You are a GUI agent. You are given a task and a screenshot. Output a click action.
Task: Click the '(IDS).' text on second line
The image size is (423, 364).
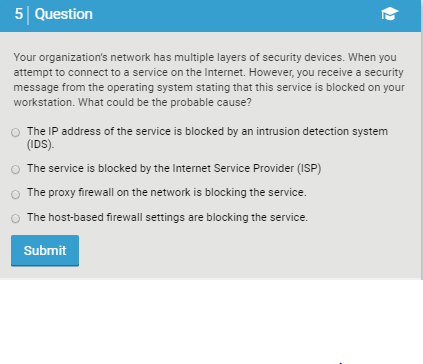click(x=40, y=145)
